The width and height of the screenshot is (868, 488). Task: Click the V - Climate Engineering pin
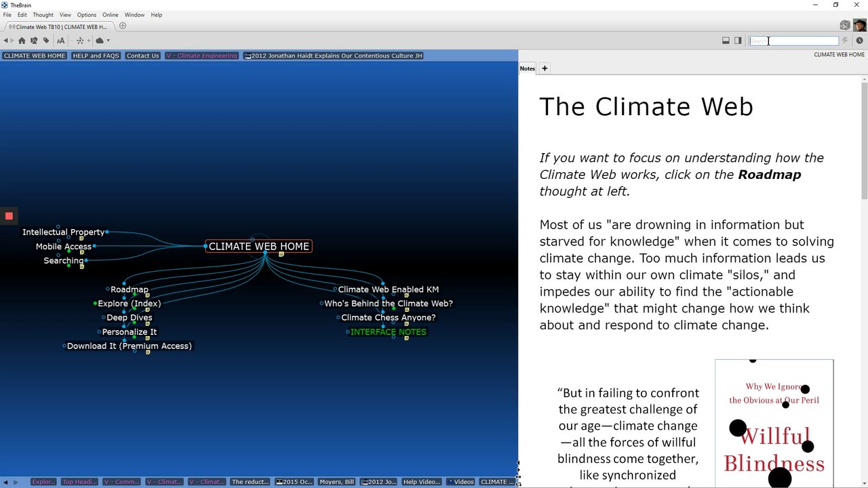(x=202, y=56)
